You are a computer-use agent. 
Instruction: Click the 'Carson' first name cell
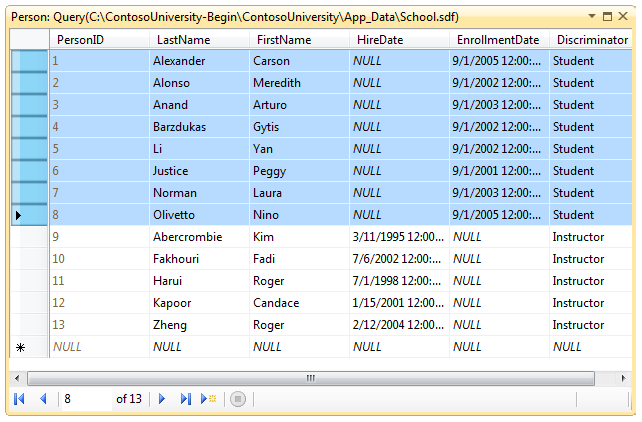299,61
